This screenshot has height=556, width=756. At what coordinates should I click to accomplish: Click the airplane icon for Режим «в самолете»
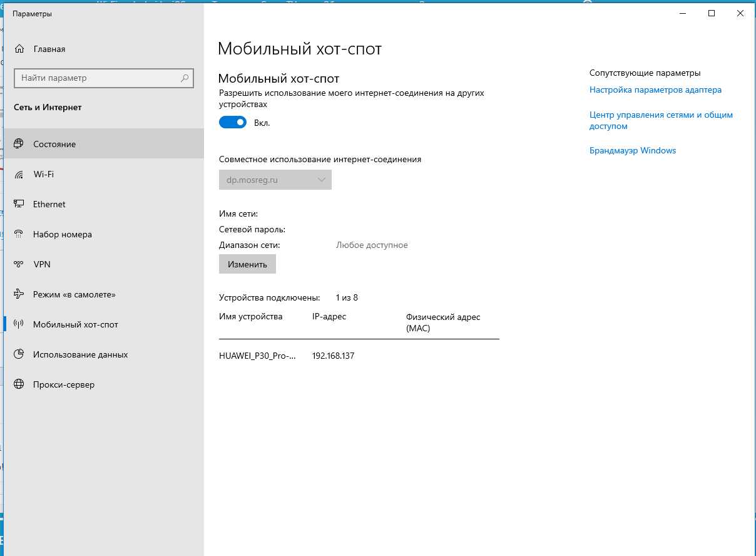[19, 294]
